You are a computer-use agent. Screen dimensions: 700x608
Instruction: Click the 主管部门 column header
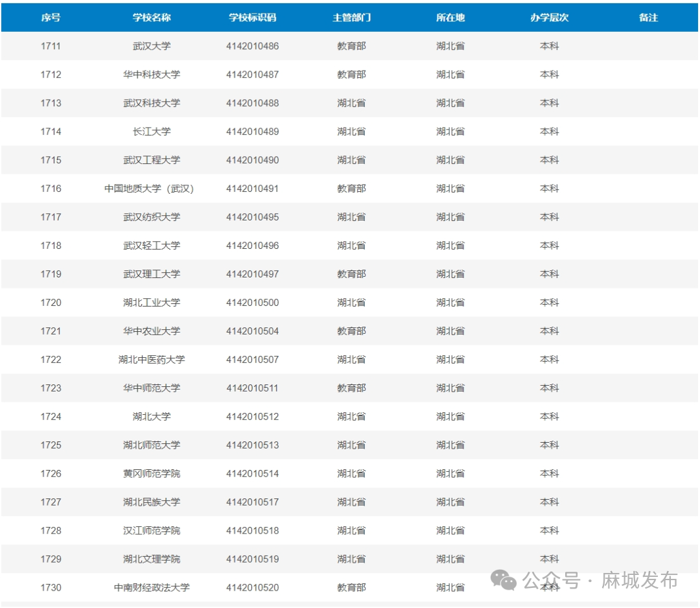[x=352, y=18]
